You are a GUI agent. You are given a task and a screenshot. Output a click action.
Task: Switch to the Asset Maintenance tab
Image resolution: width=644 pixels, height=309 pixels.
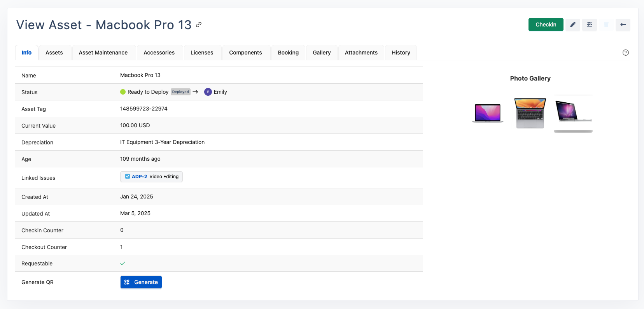[103, 53]
